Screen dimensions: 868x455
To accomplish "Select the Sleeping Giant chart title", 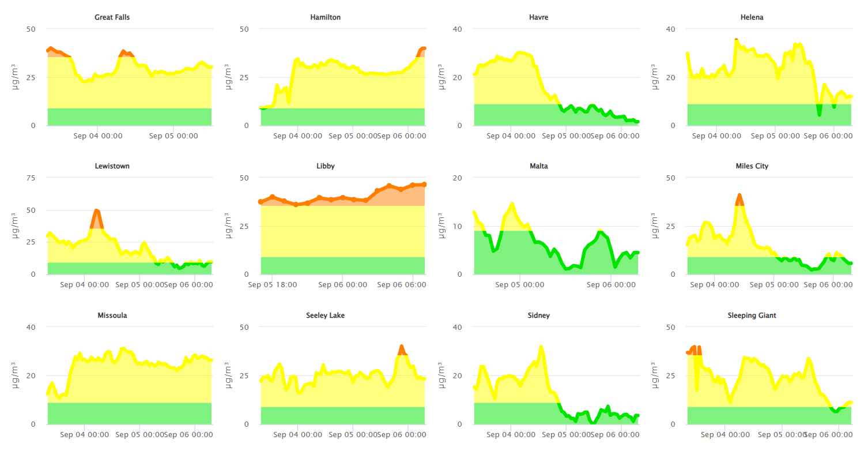I will tap(752, 315).
